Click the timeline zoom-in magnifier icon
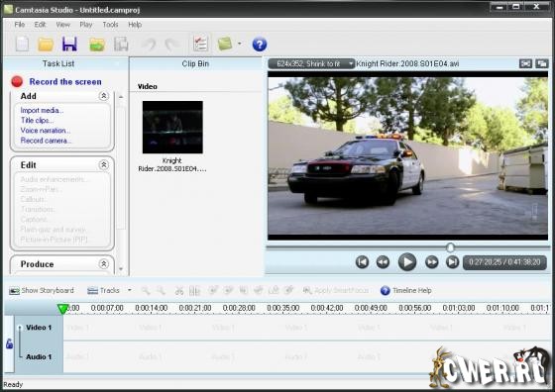The image size is (555, 392). (145, 291)
